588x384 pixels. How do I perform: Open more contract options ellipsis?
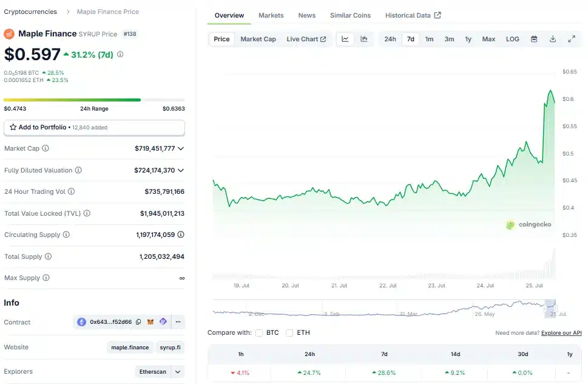(x=178, y=321)
